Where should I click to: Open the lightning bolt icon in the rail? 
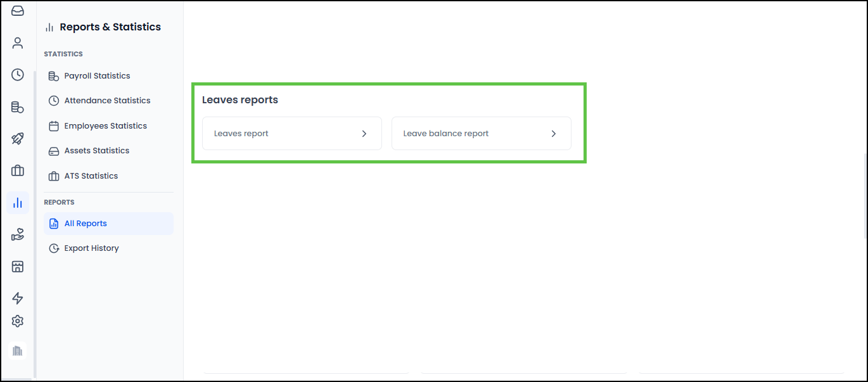[x=17, y=298]
